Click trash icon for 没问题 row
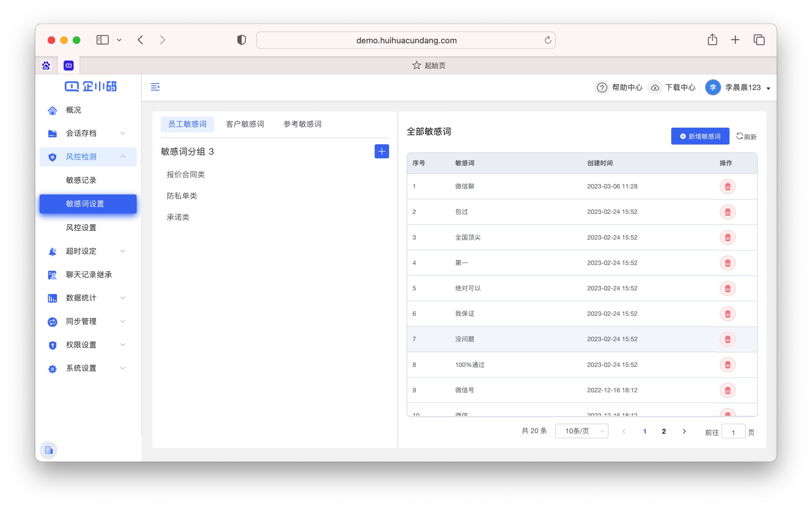 (727, 339)
